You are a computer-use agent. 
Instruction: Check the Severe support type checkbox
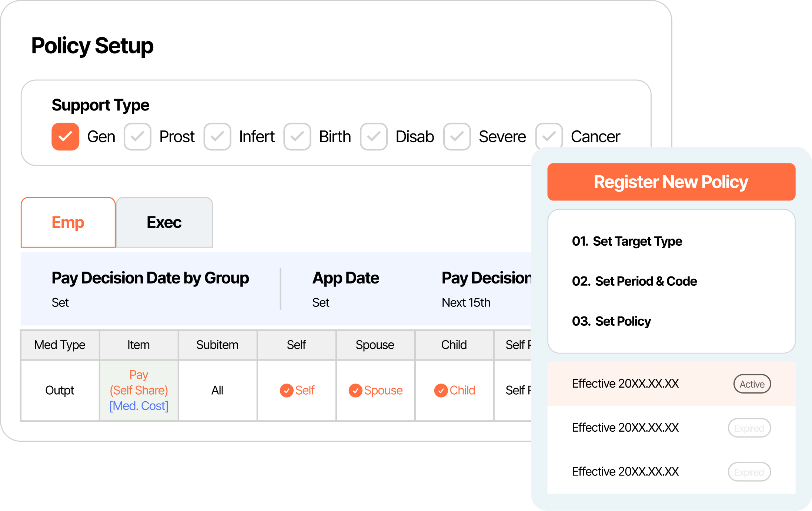click(457, 136)
